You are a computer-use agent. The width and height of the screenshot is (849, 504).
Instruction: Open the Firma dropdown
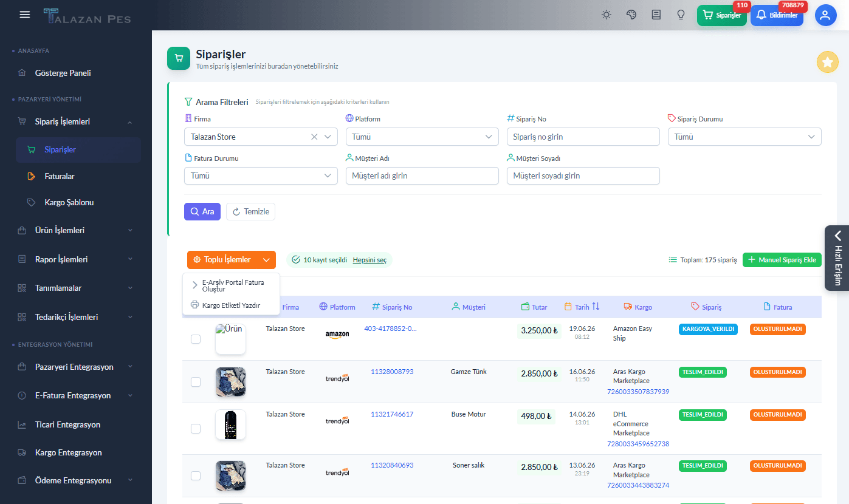[x=261, y=137]
